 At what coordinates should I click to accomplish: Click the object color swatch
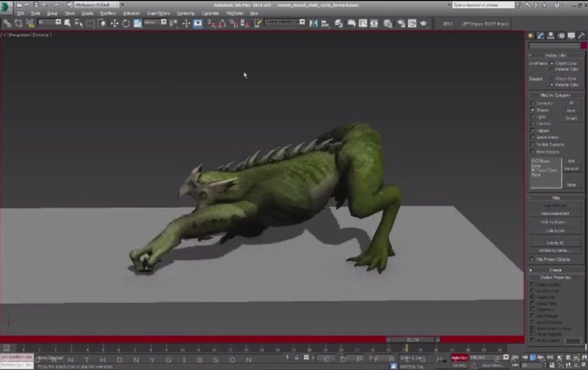pos(583,46)
